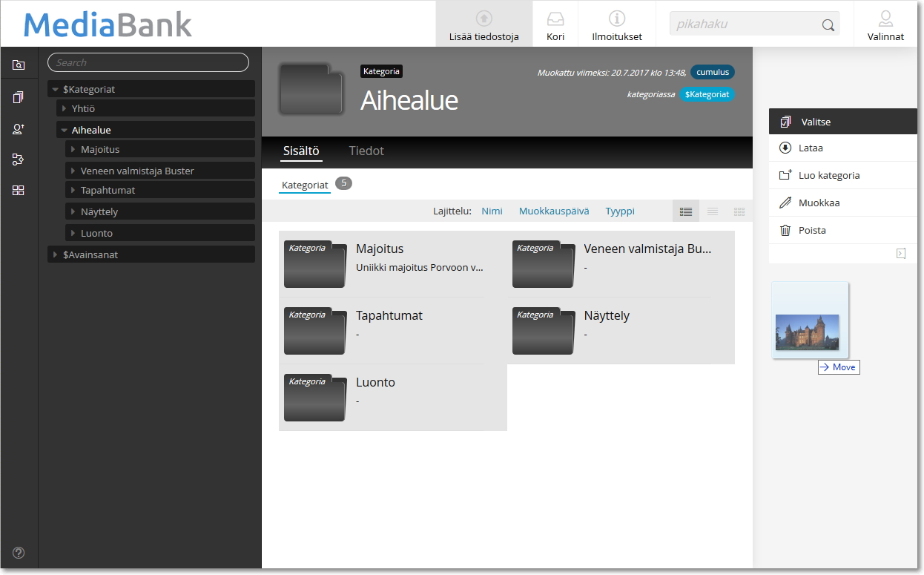Open the help question mark icon
The image size is (924, 575).
click(19, 552)
